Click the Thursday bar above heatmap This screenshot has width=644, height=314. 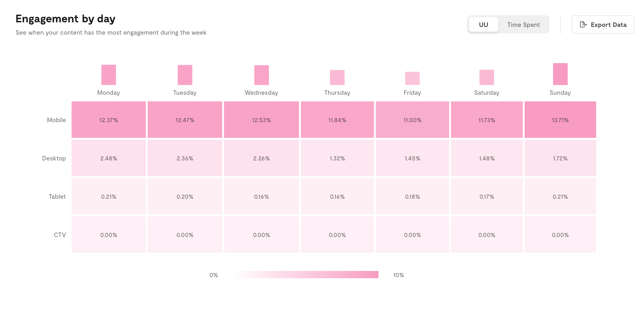point(337,77)
